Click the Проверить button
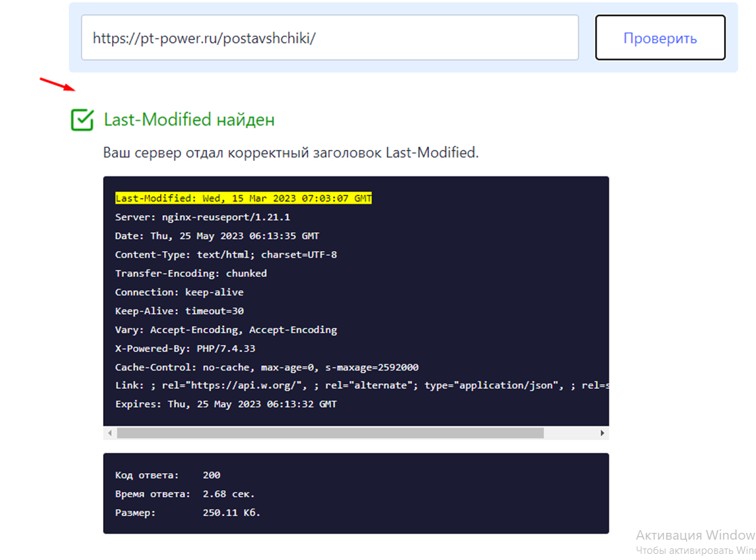 pyautogui.click(x=660, y=37)
